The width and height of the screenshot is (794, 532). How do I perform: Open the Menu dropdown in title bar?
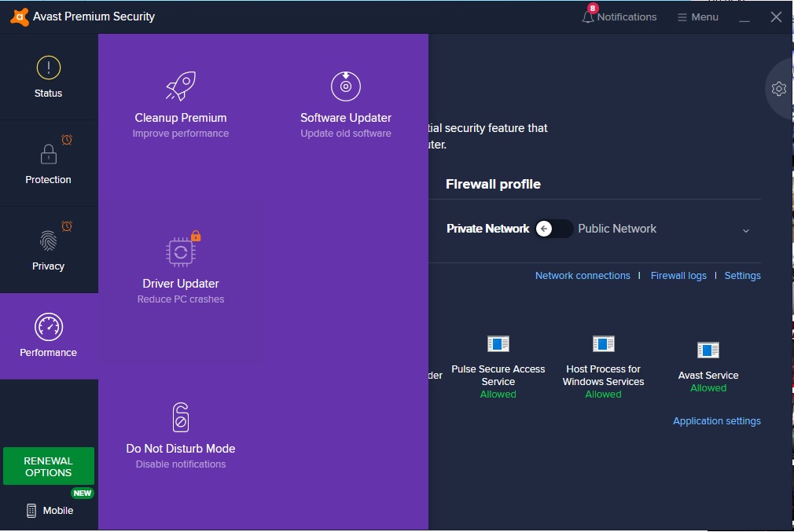(697, 16)
